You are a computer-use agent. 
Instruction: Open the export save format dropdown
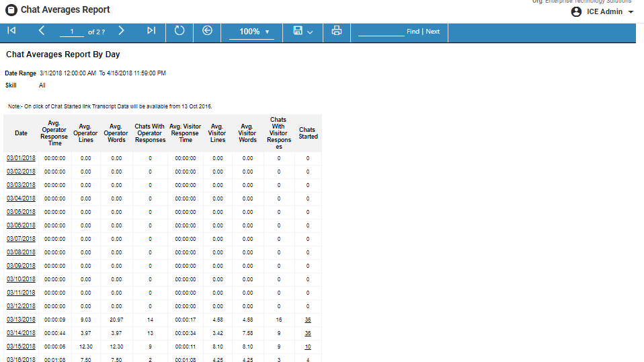point(303,32)
